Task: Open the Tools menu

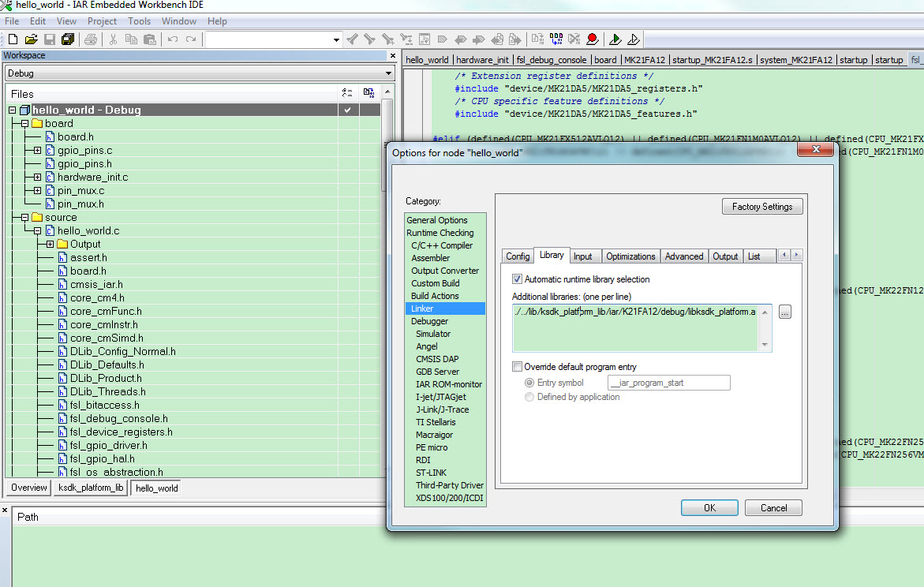Action: click(x=139, y=21)
